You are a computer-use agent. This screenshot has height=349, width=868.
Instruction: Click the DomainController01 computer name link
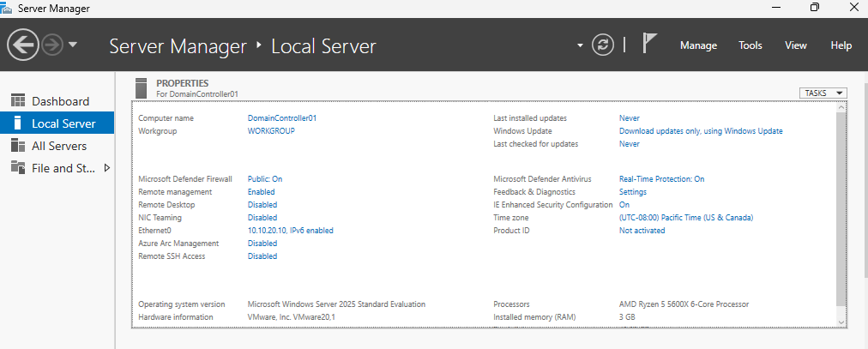(282, 117)
